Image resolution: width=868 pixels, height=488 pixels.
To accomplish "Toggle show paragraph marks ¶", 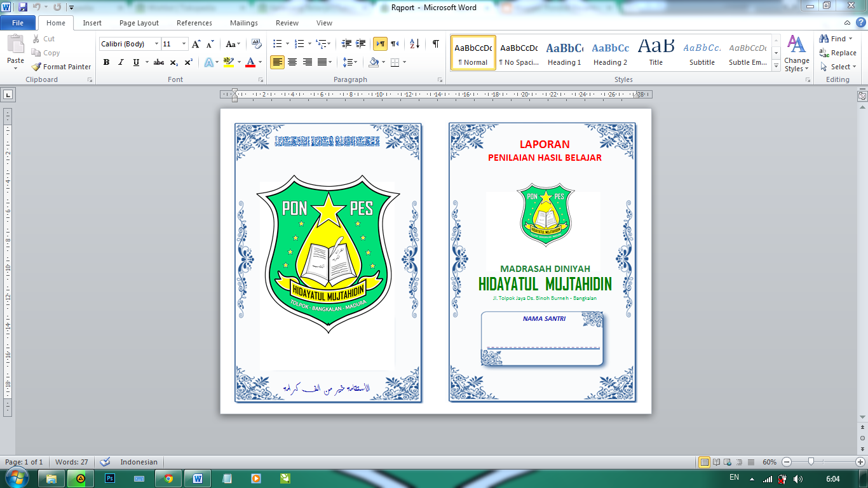I will click(435, 44).
